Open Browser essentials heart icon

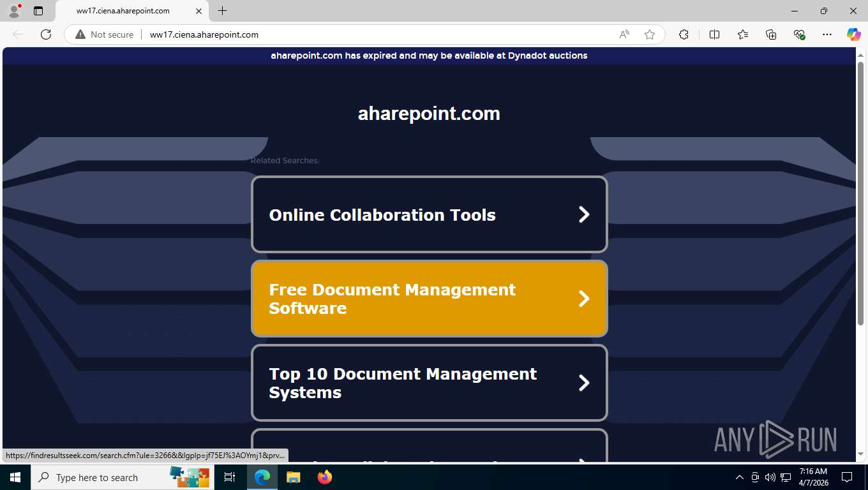tap(799, 34)
